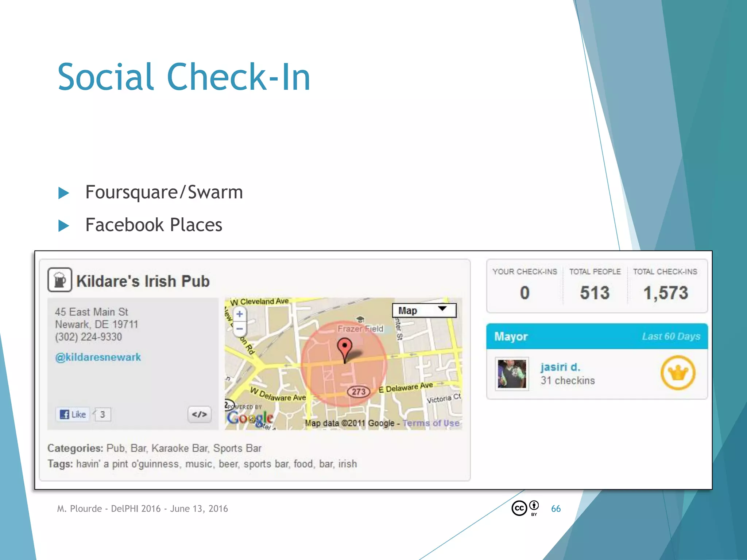Click the W Delaware Ave map label
Screen dimensions: 747x560
click(278, 395)
